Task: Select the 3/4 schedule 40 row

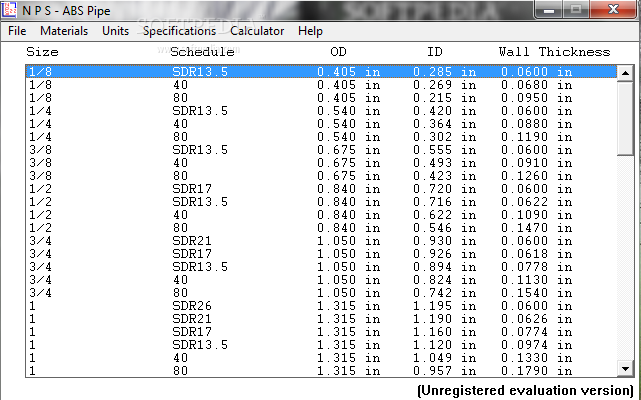Action: (321, 280)
